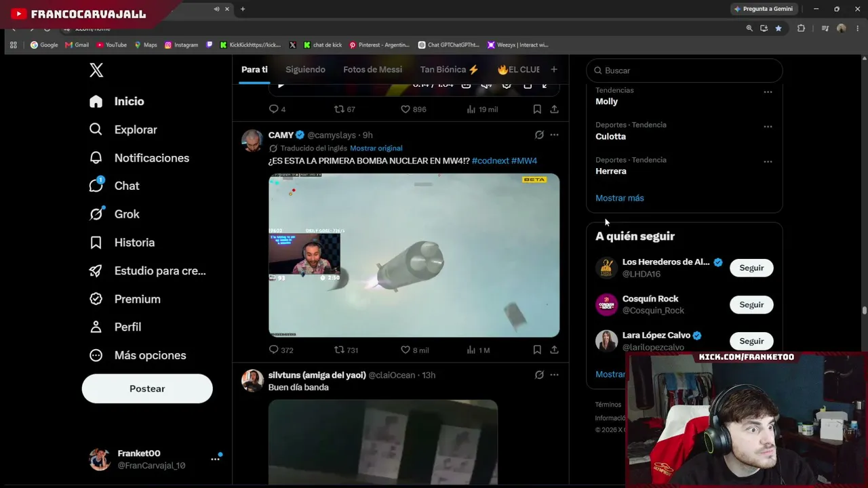Reply to the post with 4 replies
This screenshot has width=868, height=488.
point(274,109)
